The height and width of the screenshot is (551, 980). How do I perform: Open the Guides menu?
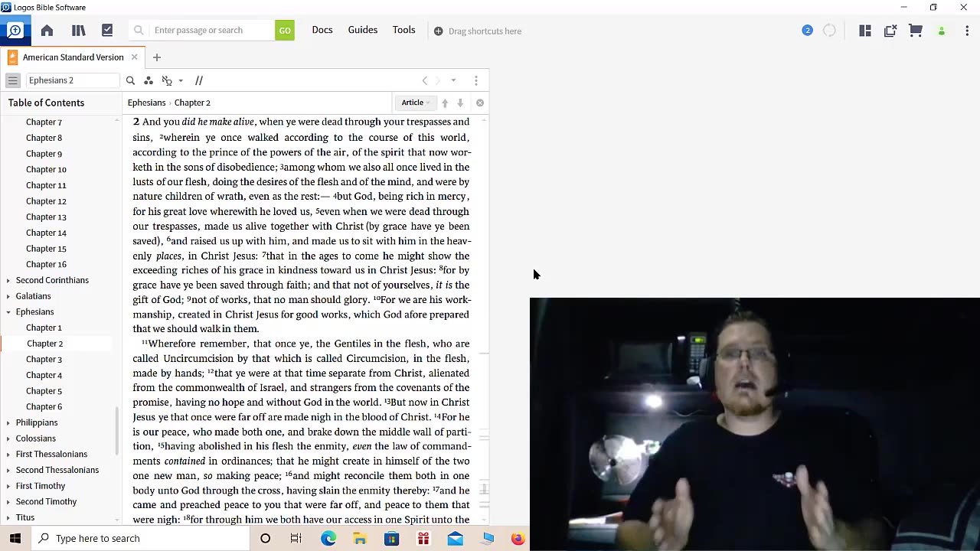(363, 30)
